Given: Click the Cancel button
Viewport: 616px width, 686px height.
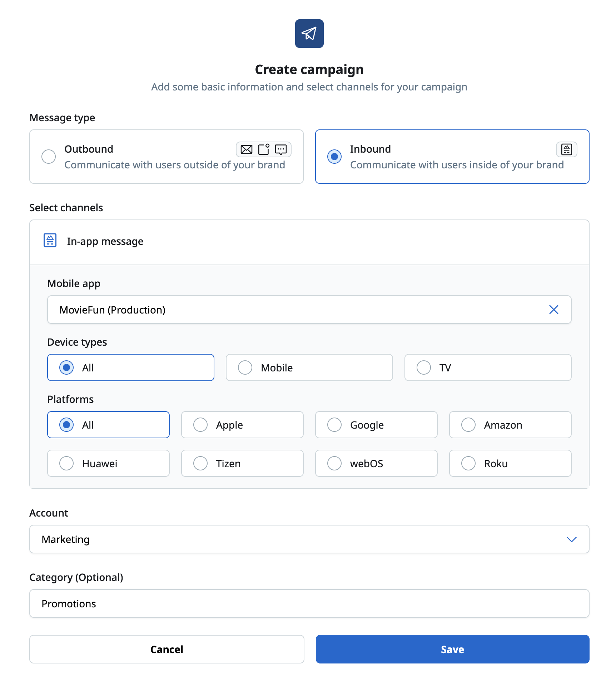Looking at the screenshot, I should tap(167, 649).
